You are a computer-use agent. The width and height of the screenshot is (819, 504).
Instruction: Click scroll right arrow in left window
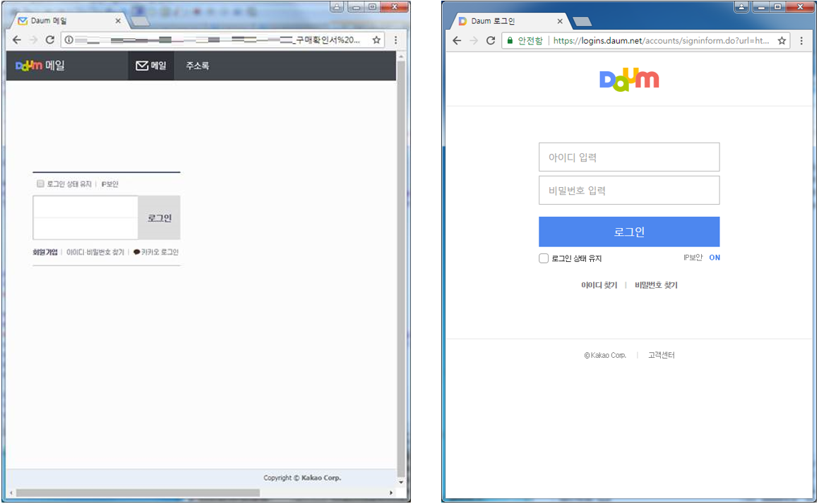point(390,493)
